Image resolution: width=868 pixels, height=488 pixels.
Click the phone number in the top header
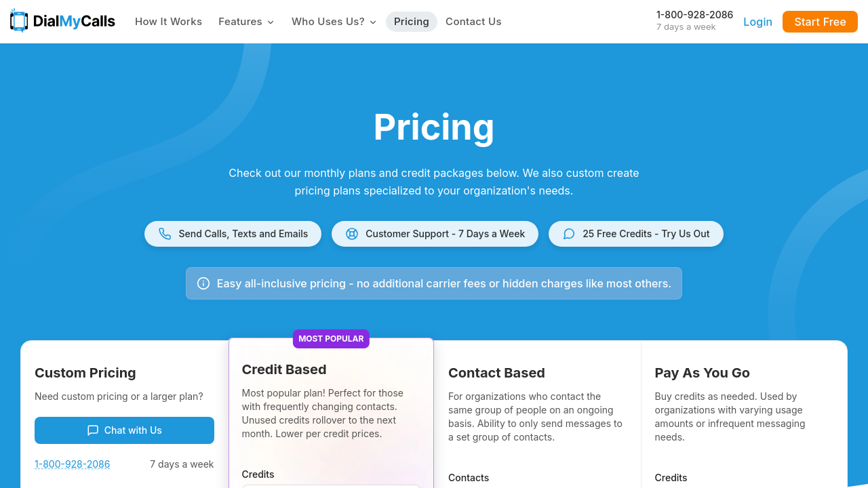(694, 15)
